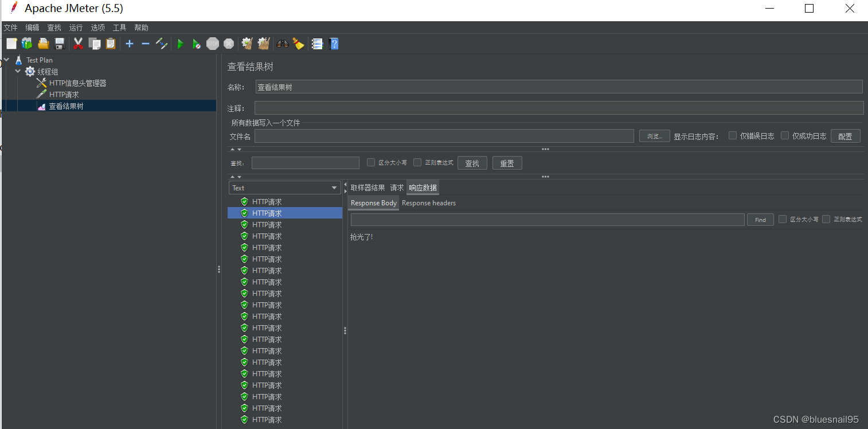This screenshot has height=429, width=868.
Task: Click the flask icon beside Test Plan
Action: (18, 60)
